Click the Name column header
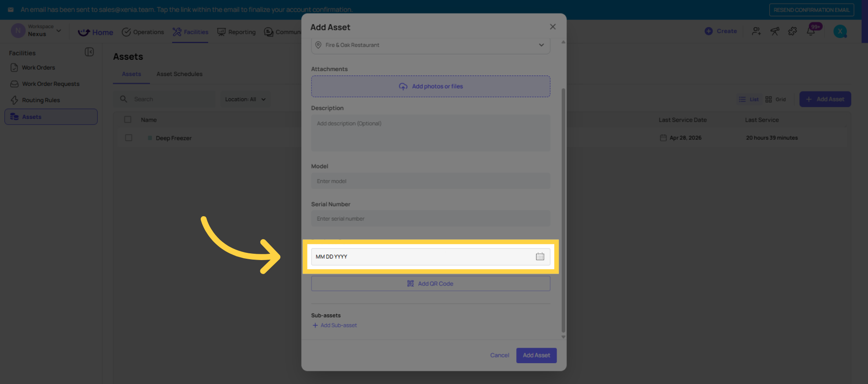 click(149, 120)
